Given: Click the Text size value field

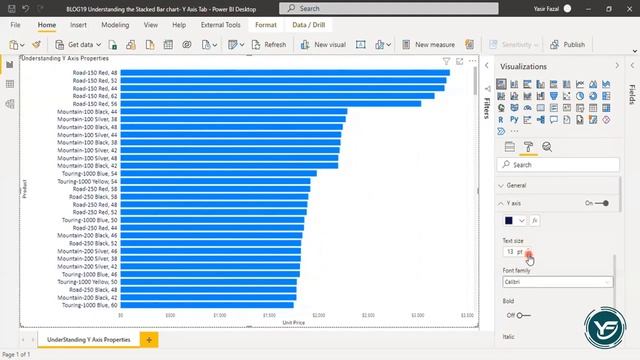Looking at the screenshot, I should tap(513, 252).
